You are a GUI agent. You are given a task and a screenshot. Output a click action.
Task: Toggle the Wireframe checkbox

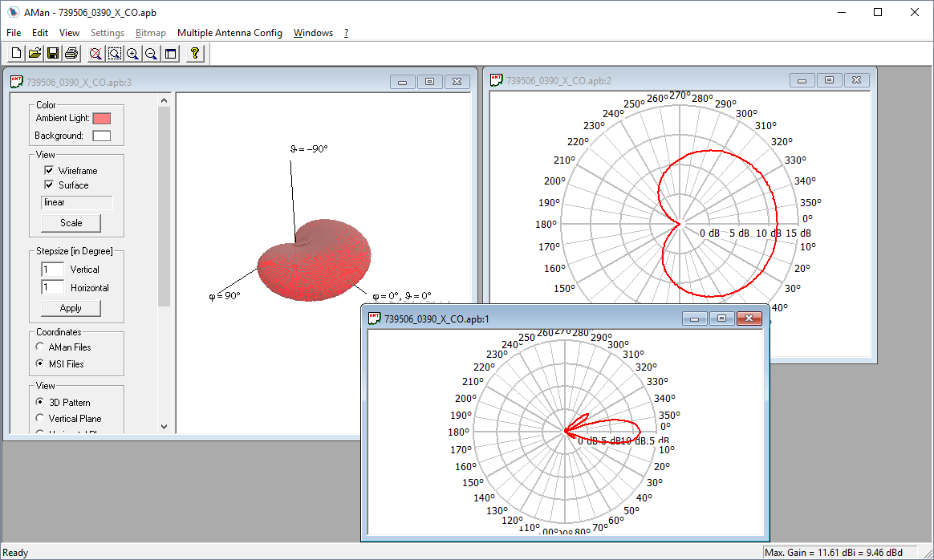[50, 171]
